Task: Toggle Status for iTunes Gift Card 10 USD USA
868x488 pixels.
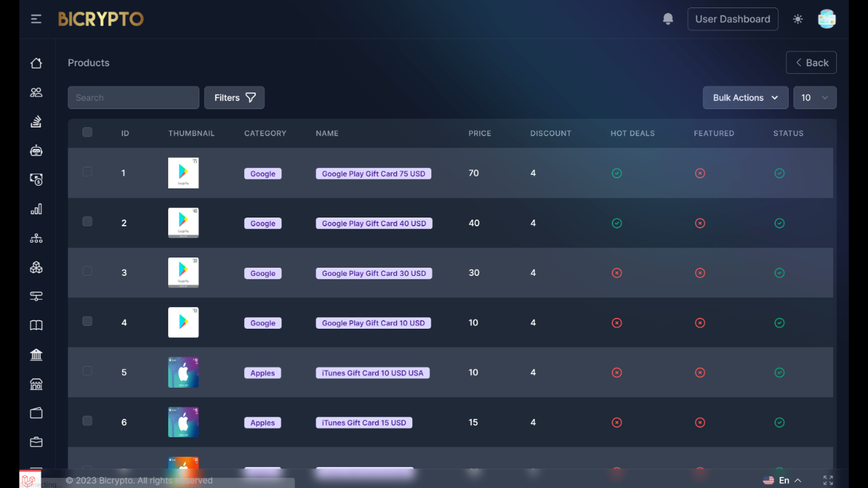Action: pos(779,373)
